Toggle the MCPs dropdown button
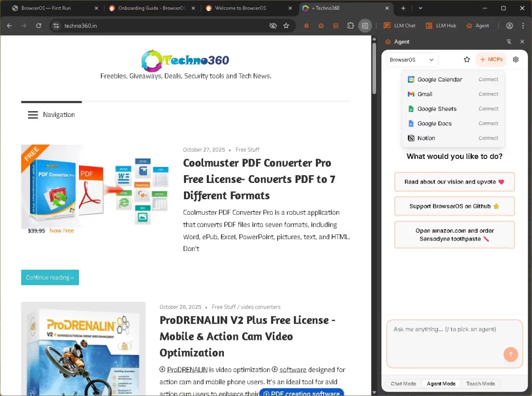The image size is (532, 396). pos(491,60)
